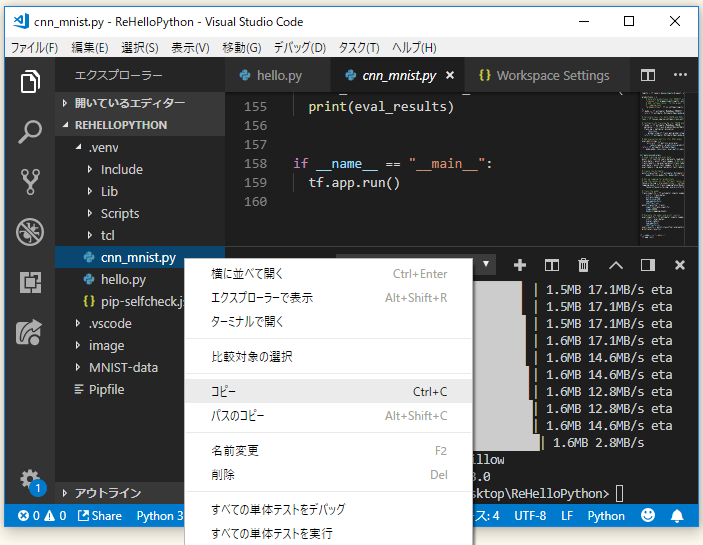This screenshot has height=545, width=703.
Task: Click the feedback smiley icon
Action: pos(647,515)
